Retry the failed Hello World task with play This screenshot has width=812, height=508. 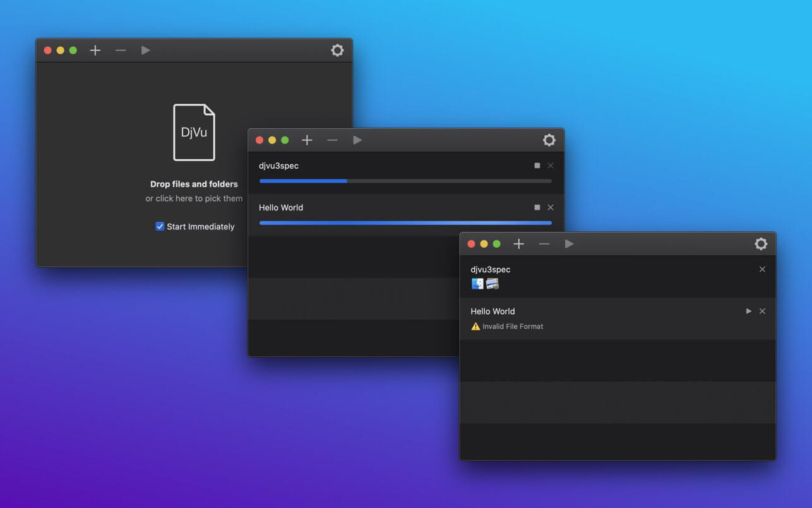pos(748,311)
